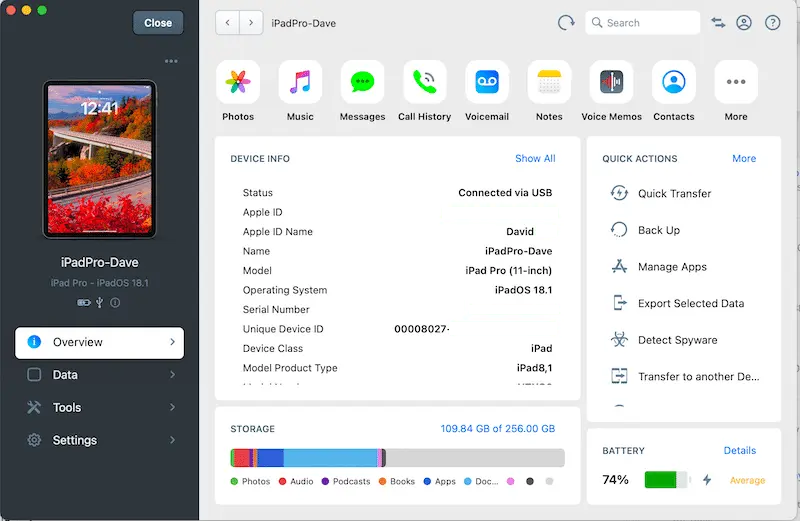Open the Messages icon
Image resolution: width=800 pixels, height=521 pixels.
pyautogui.click(x=362, y=83)
